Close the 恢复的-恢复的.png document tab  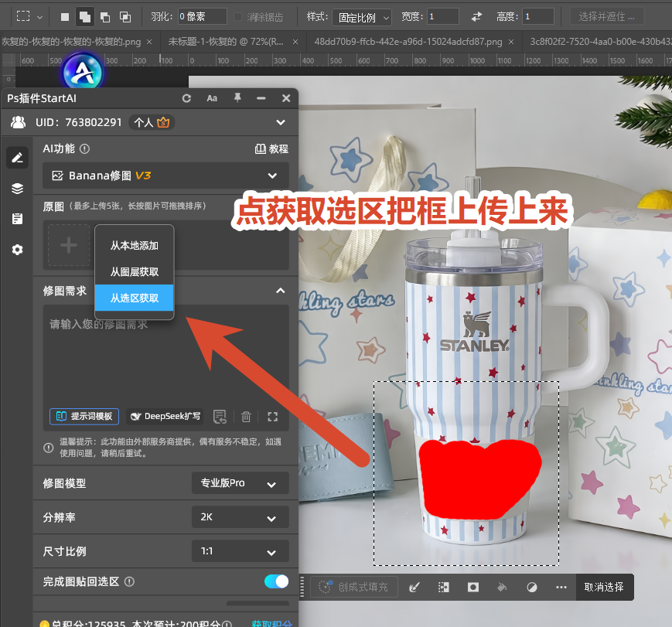149,42
